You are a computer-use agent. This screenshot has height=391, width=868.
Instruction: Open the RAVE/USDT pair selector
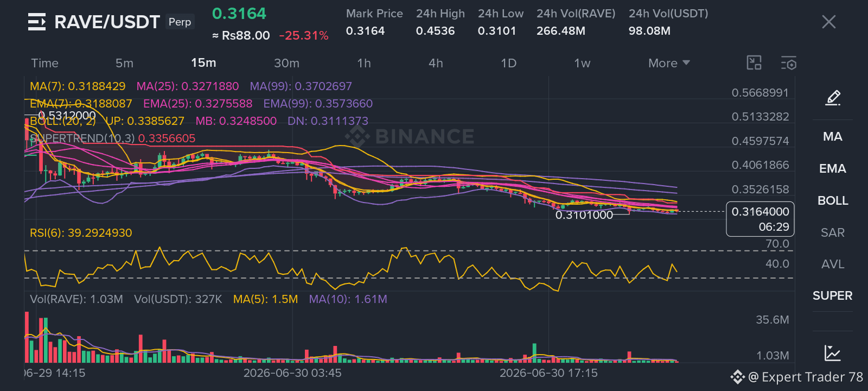107,22
